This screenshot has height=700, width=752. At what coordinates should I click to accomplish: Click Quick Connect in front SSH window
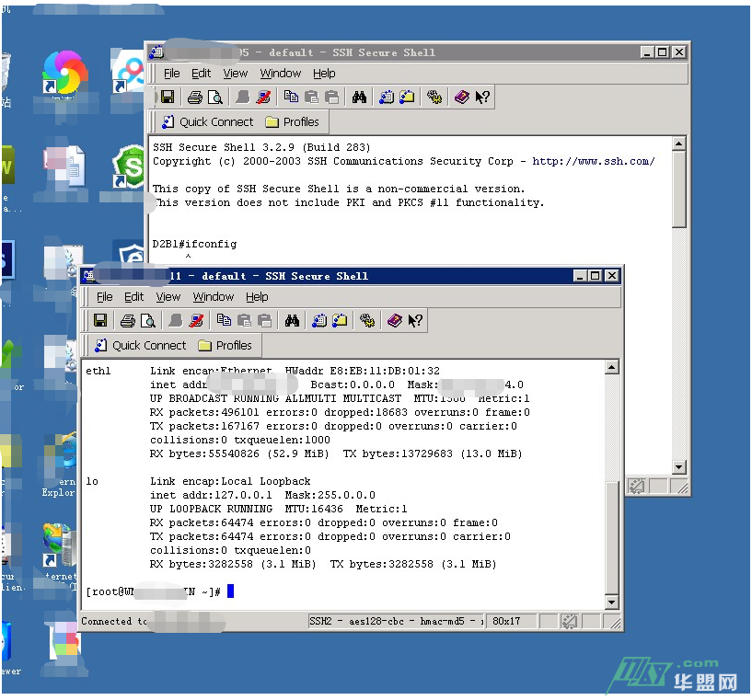pyautogui.click(x=139, y=346)
